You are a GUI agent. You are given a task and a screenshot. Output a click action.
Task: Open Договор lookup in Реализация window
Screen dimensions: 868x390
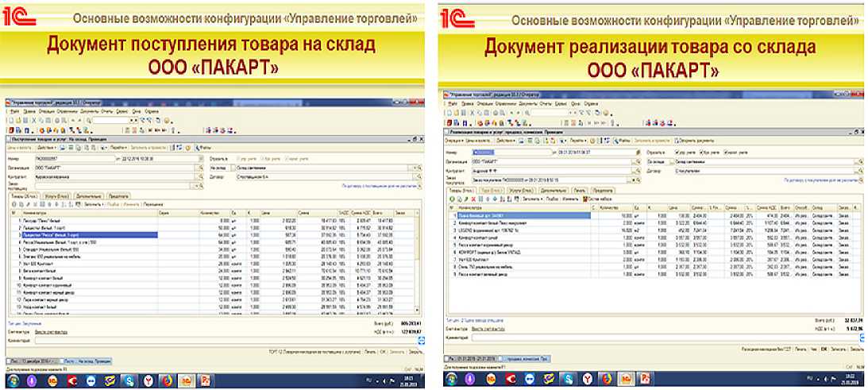pos(861,171)
